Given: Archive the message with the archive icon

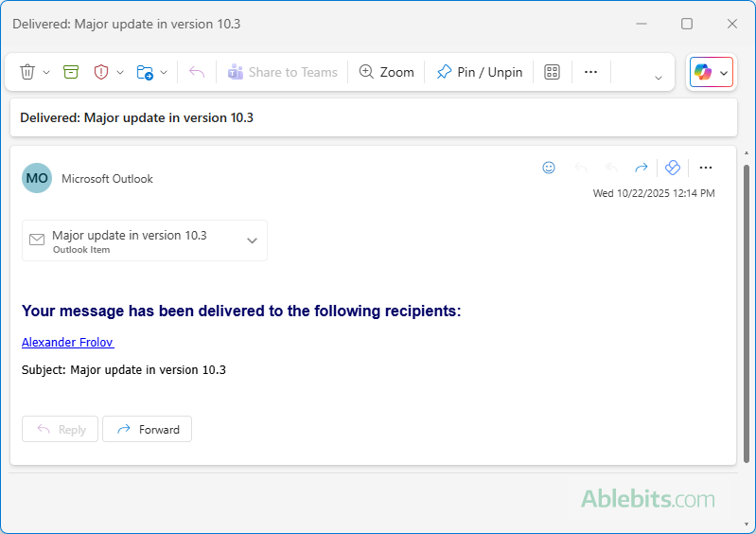Looking at the screenshot, I should coord(71,72).
